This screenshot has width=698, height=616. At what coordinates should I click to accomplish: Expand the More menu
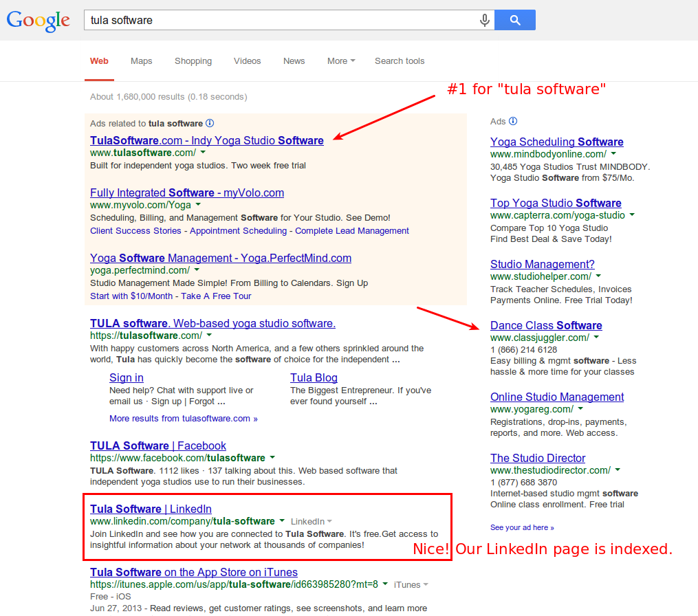[341, 61]
